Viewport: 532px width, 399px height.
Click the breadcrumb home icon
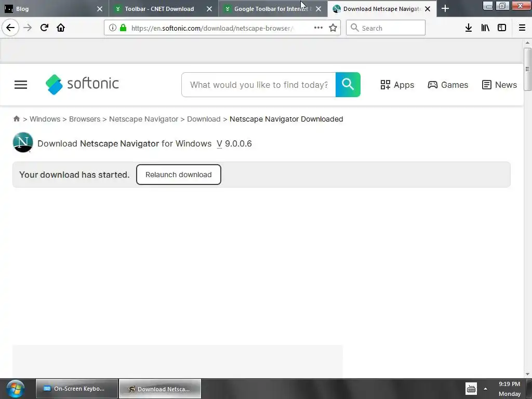[16, 119]
